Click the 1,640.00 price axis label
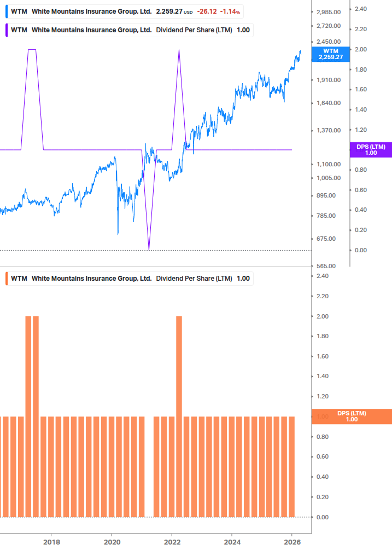 tap(329, 103)
